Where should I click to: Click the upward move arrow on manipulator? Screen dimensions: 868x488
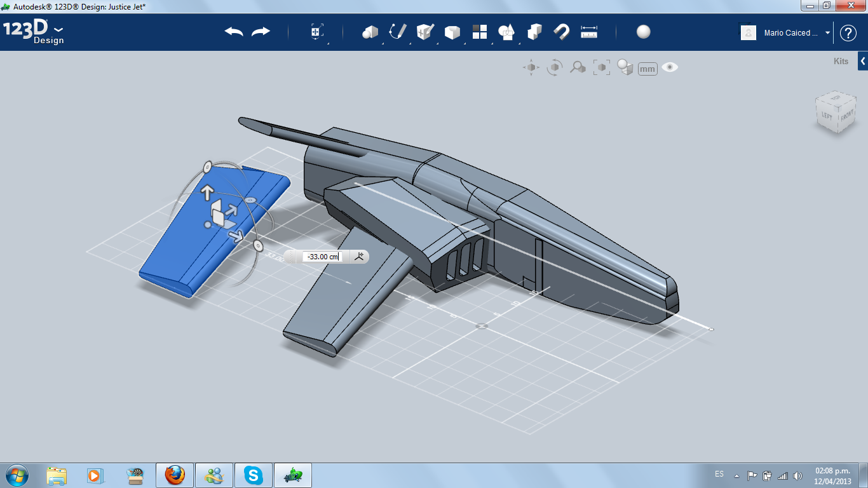pos(207,192)
